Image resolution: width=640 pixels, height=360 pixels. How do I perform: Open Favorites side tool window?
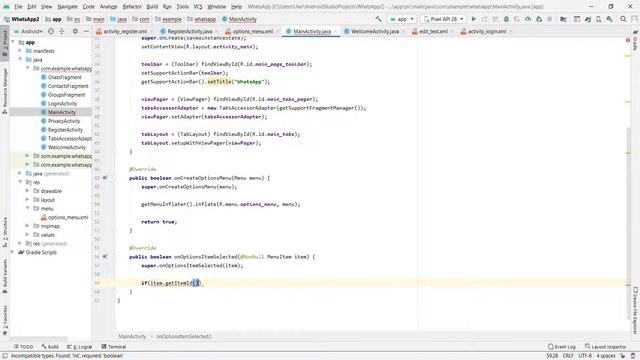(x=5, y=320)
